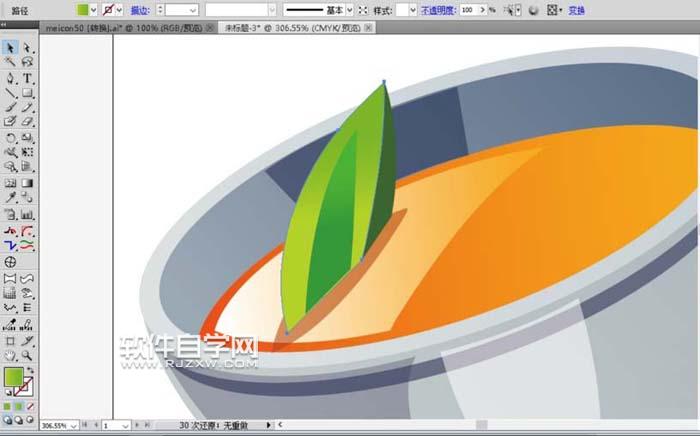Viewport: 700px width, 436px height.
Task: Open the 描边 stroke panel link
Action: 140,10
